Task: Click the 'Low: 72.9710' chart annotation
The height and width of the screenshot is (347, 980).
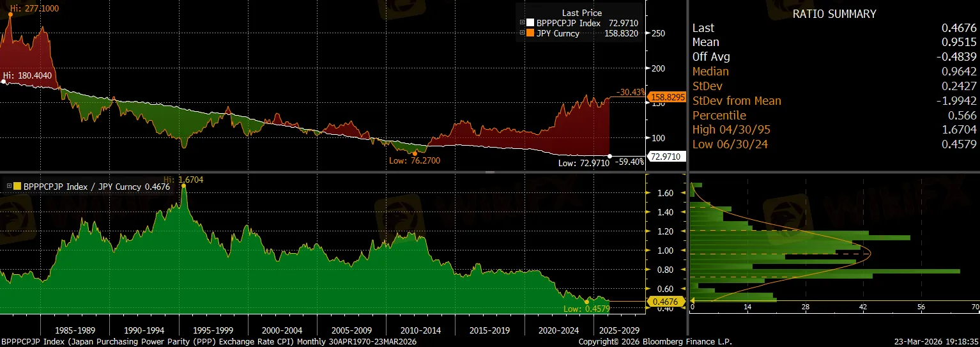Action: pos(583,162)
